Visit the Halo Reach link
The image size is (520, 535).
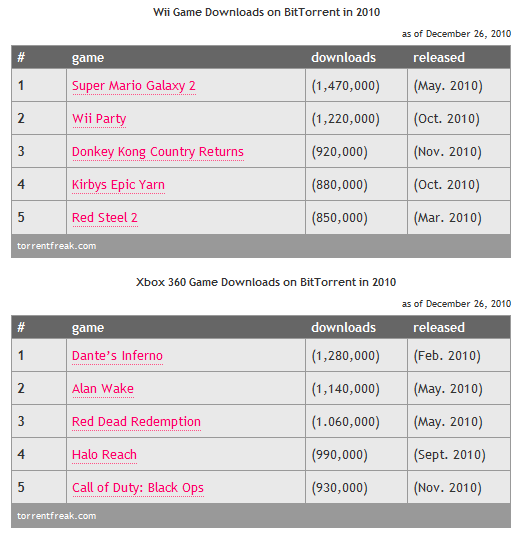click(104, 454)
